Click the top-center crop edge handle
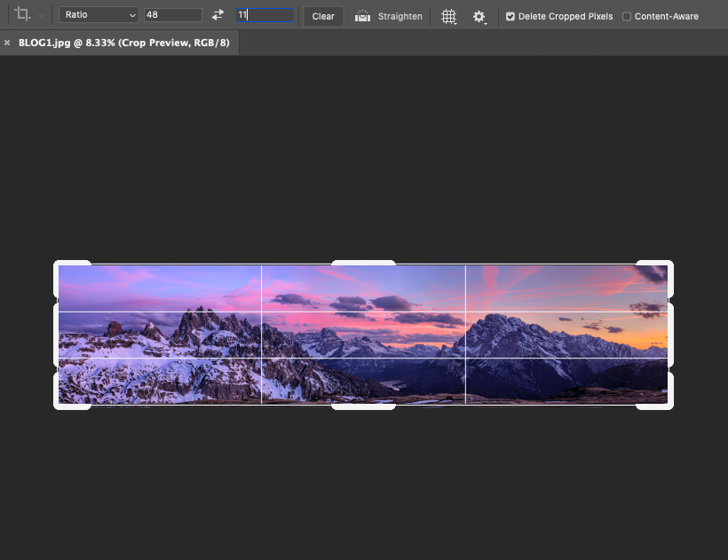 (363, 263)
